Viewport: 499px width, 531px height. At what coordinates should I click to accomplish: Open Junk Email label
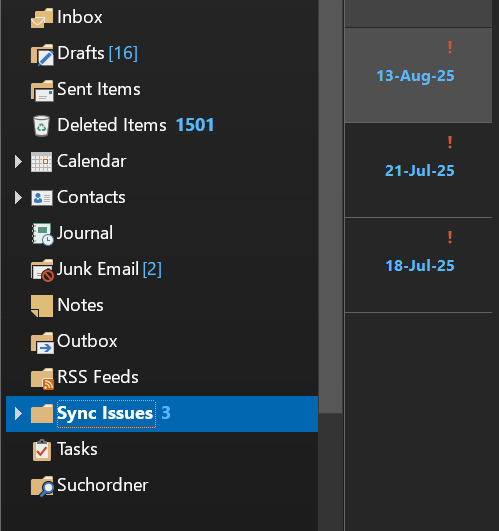click(98, 269)
